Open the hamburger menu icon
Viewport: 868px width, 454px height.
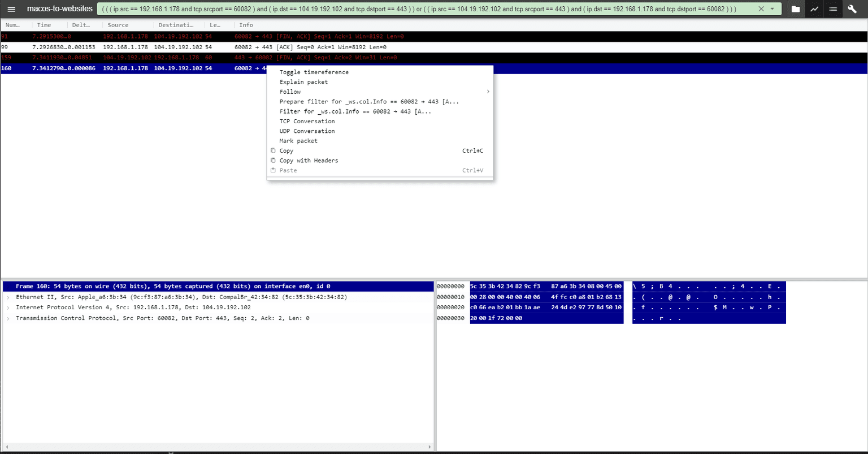coord(11,9)
